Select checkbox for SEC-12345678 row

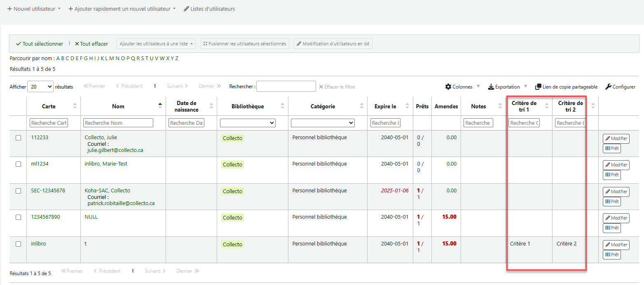point(18,191)
